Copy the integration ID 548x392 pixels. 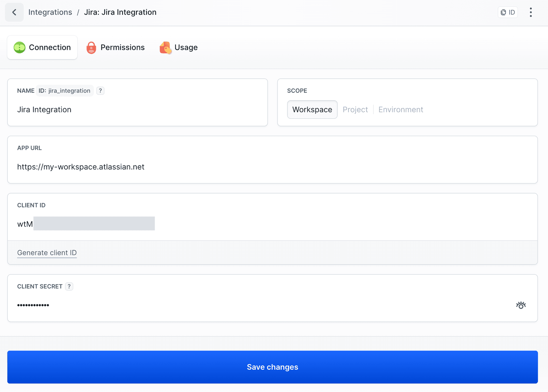(507, 12)
